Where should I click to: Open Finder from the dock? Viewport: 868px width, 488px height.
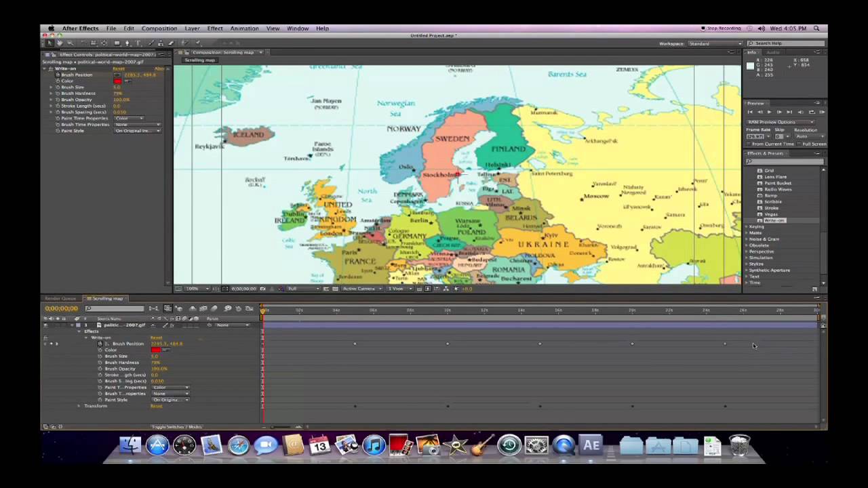click(x=130, y=445)
